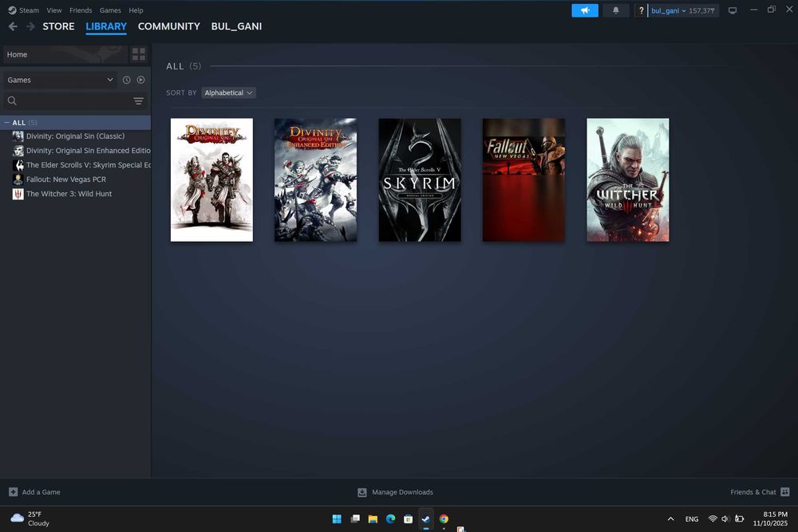
Task: Click the Divinity Enhanced Edition list icon
Action: (x=18, y=151)
